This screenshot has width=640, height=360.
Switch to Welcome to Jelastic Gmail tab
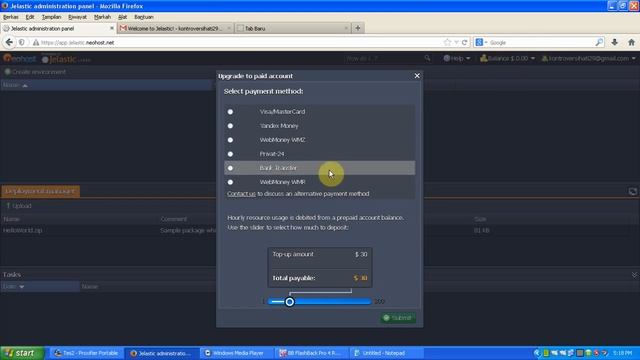(x=175, y=28)
